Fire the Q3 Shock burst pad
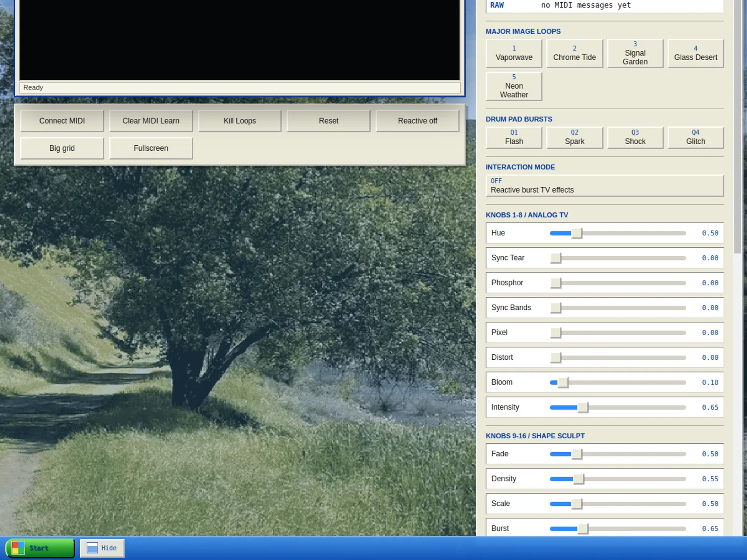747x560 pixels. pyautogui.click(x=635, y=138)
